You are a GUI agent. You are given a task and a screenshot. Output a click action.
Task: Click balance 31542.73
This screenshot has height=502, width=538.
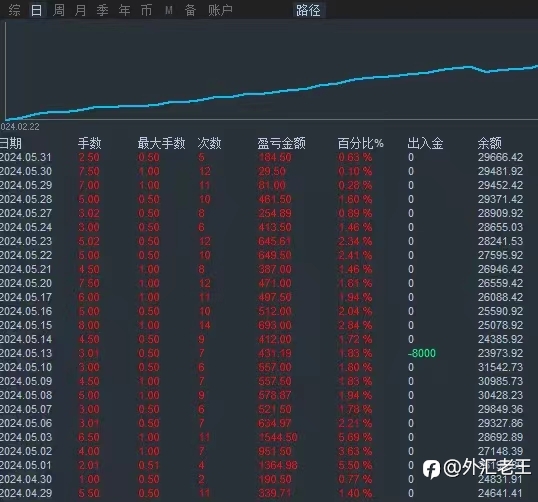click(500, 367)
